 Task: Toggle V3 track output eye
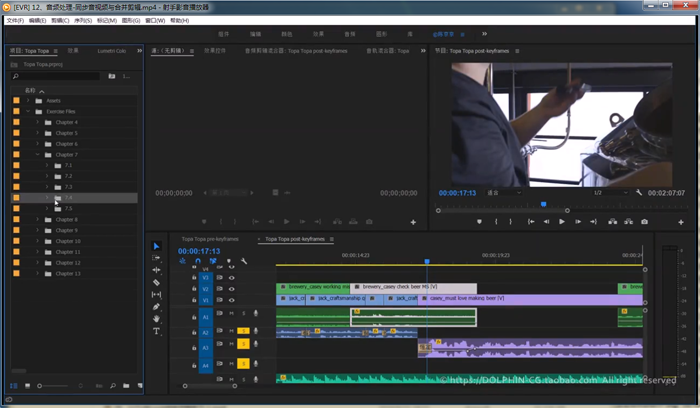click(231, 278)
